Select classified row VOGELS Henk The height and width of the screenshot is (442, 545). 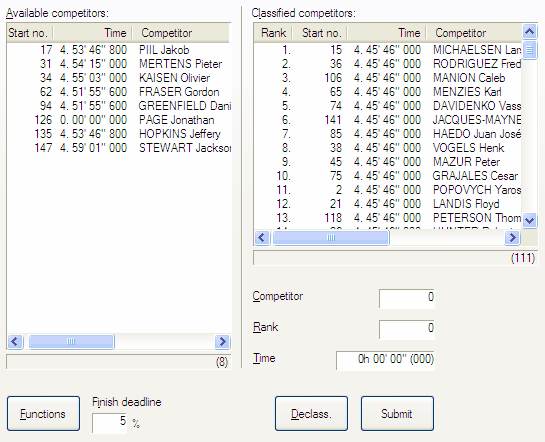388,148
